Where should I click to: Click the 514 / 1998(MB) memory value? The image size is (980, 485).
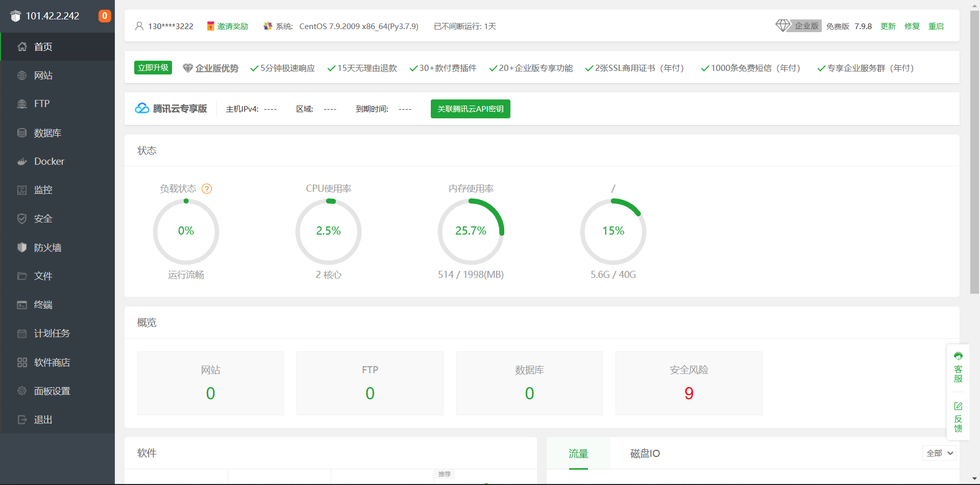pos(471,275)
